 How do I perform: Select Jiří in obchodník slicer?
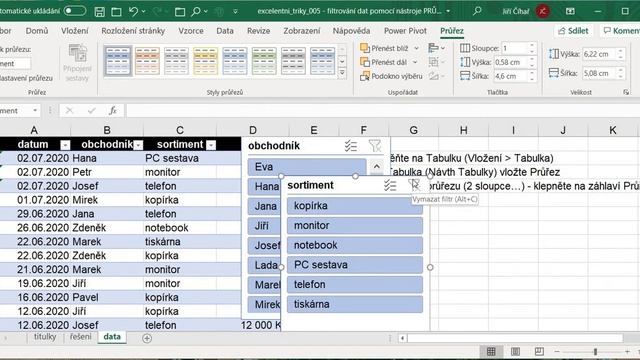tap(264, 226)
